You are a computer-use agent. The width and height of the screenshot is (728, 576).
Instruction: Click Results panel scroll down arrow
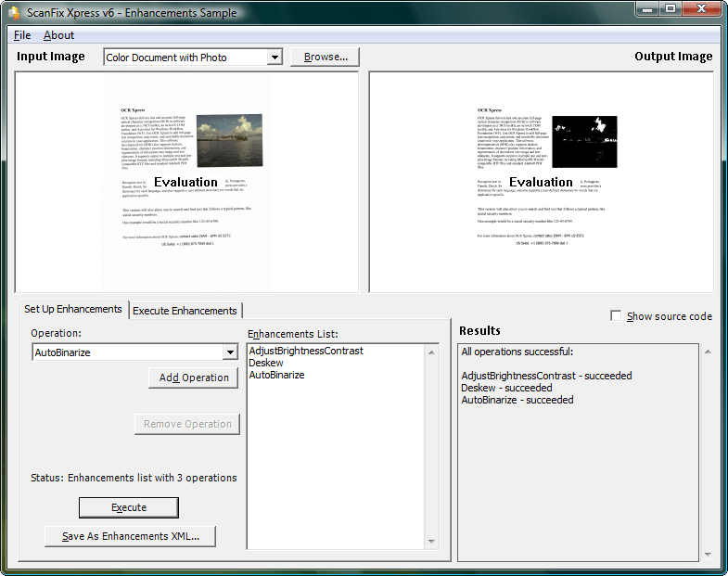(x=708, y=554)
